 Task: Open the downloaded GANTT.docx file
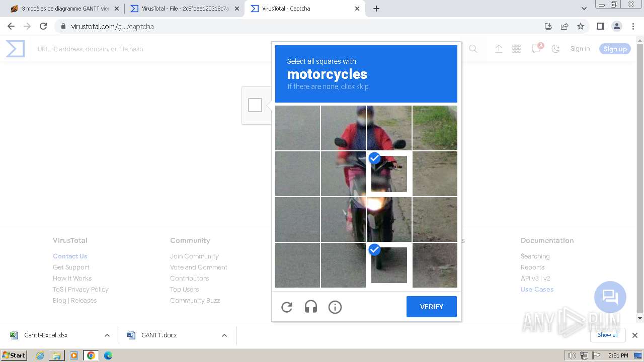tap(159, 335)
